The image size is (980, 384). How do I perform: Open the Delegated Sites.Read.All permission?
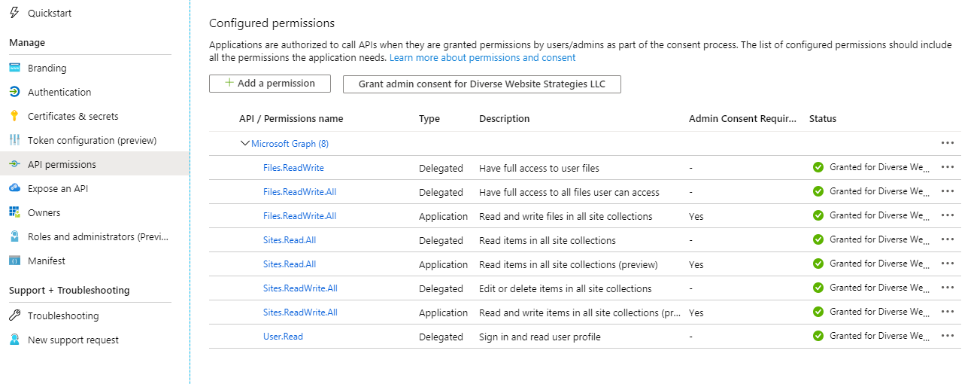(290, 240)
